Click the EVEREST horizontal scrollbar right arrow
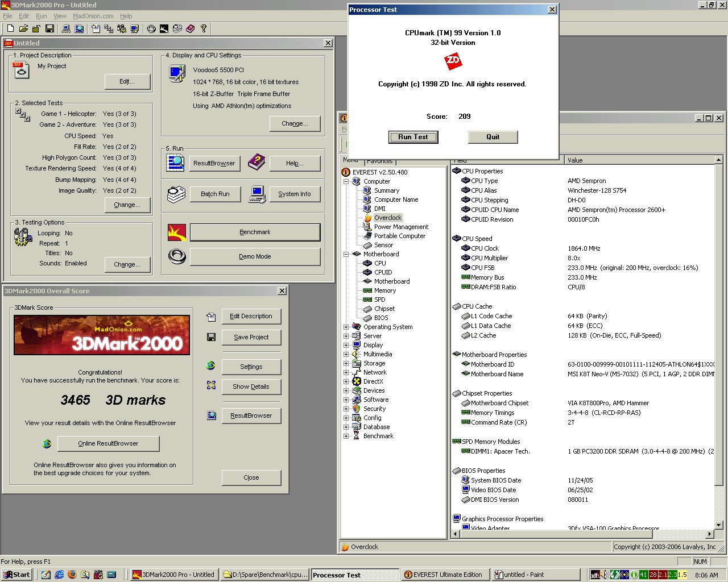Screen dimensions: 728x582 click(709, 534)
